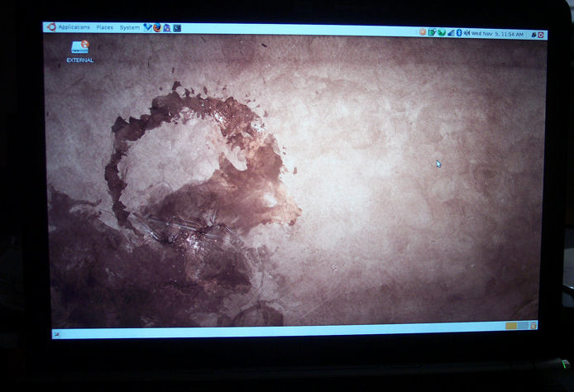
Task: Open the System menu
Action: point(130,27)
